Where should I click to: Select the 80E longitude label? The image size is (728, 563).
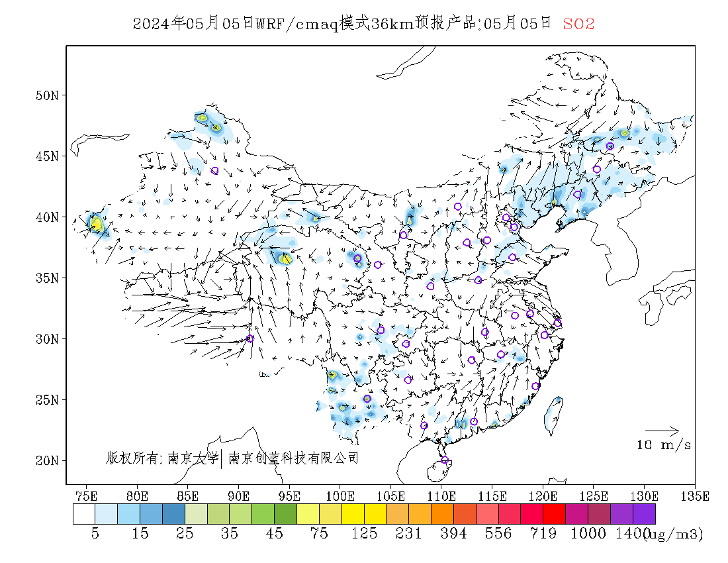(x=137, y=496)
